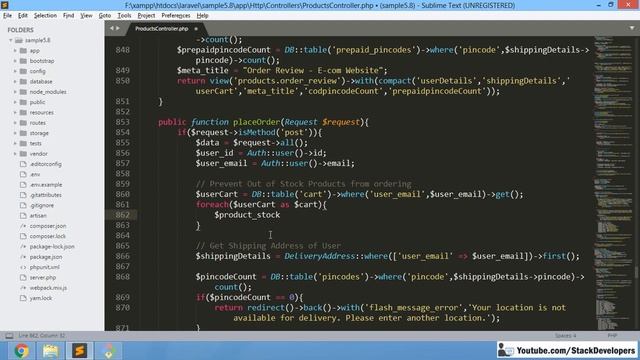Open the tab list dropdown arrow

[x=632, y=28]
